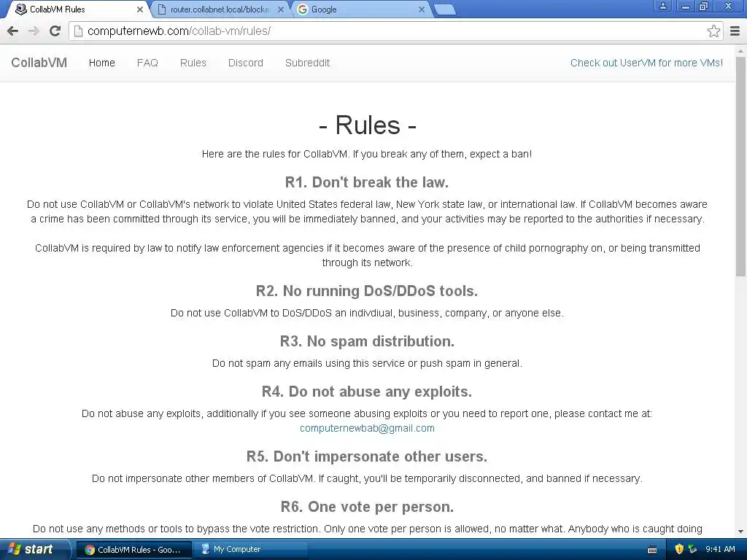Open the Discord navigation link

(x=245, y=63)
